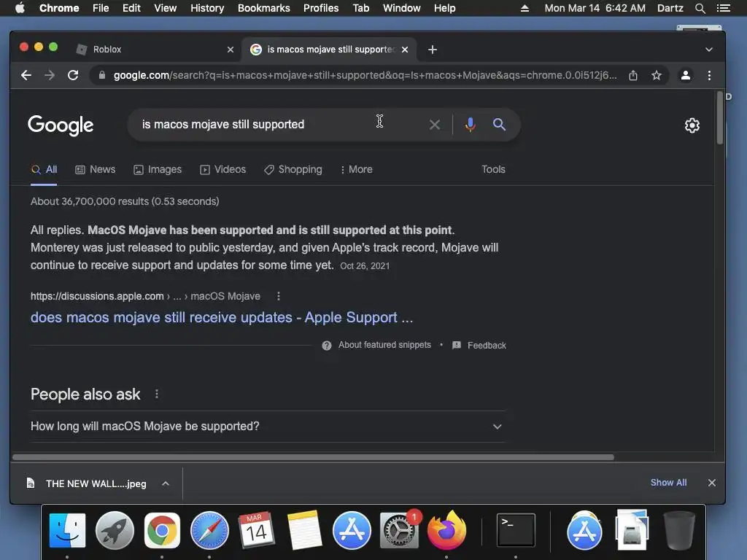Bookmark this page with the star

[x=657, y=75]
